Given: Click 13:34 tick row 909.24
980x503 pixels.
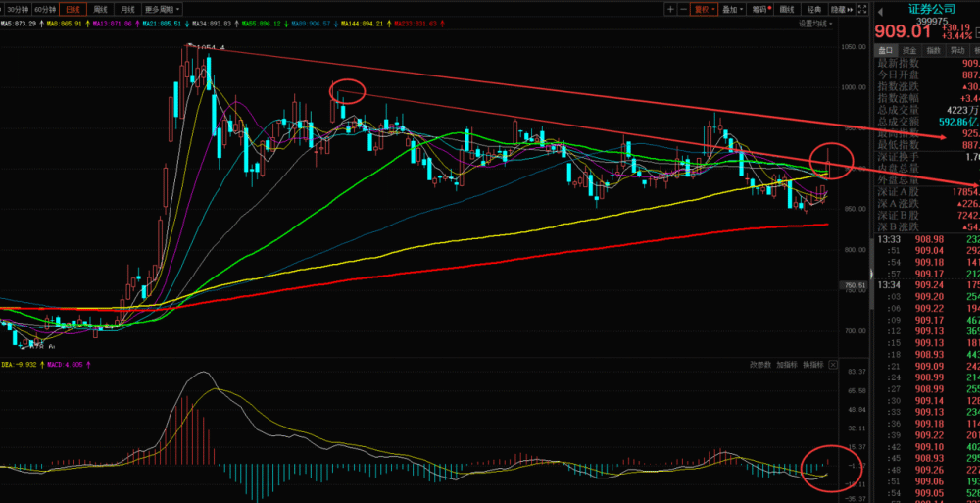Looking at the screenshot, I should point(927,285).
